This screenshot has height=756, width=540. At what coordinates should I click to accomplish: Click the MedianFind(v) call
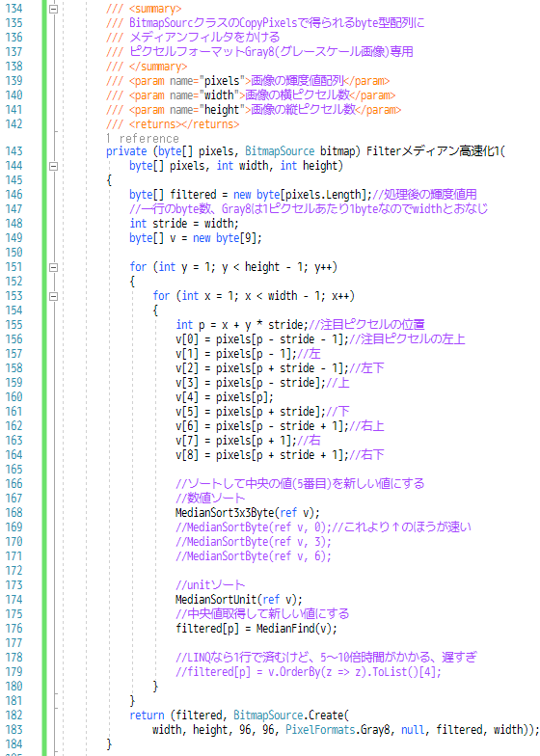pos(297,629)
